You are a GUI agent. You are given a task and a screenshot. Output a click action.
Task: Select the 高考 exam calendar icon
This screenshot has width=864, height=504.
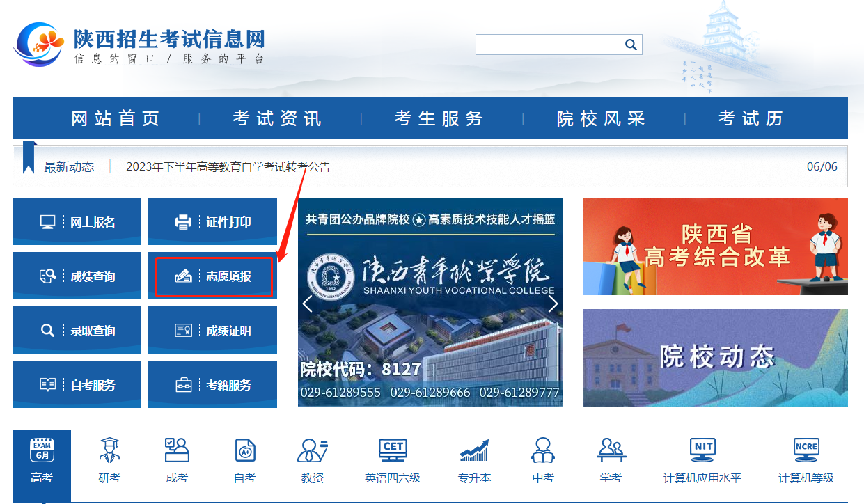coord(42,450)
